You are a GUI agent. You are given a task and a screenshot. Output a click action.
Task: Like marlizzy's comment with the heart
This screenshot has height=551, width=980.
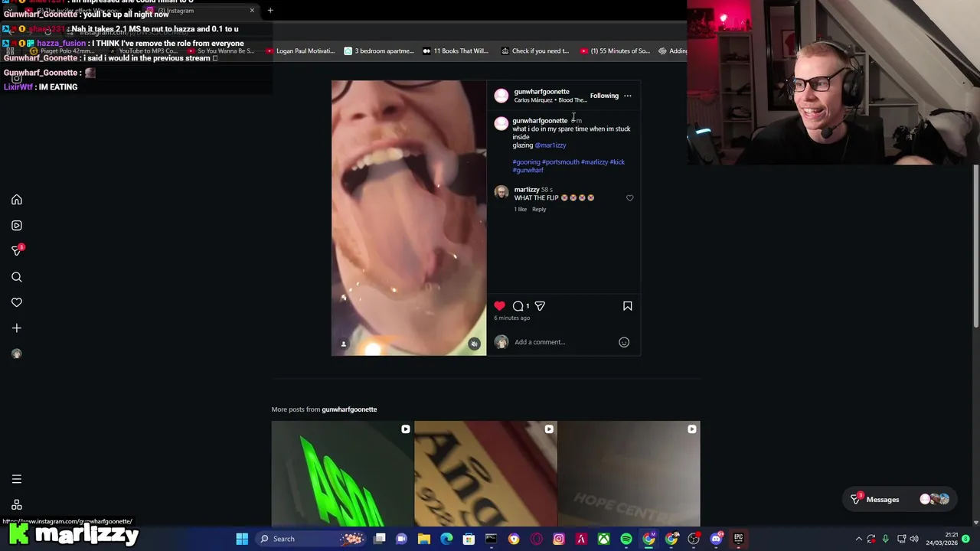point(630,198)
